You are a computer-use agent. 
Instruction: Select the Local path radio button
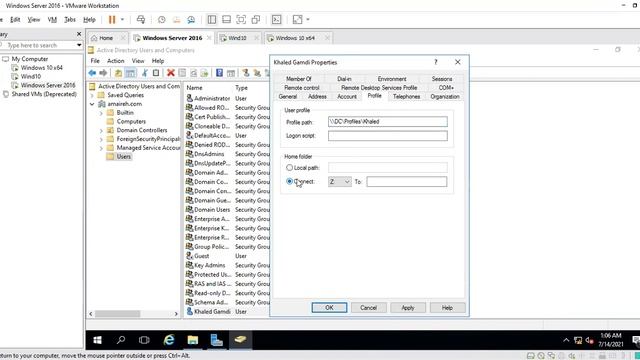[289, 168]
